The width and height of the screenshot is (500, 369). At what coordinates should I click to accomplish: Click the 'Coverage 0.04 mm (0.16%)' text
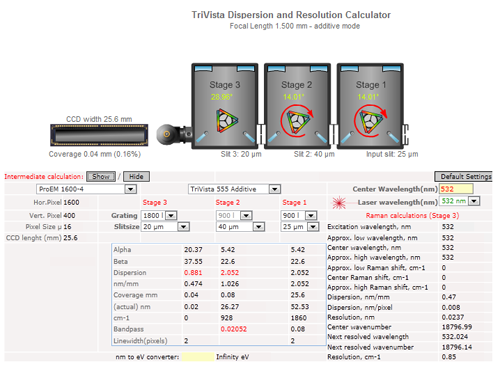(x=95, y=154)
